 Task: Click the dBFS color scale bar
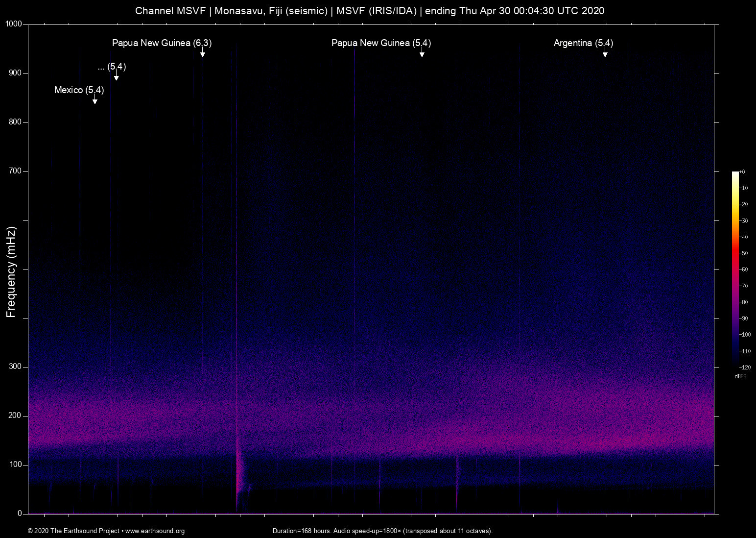point(735,269)
